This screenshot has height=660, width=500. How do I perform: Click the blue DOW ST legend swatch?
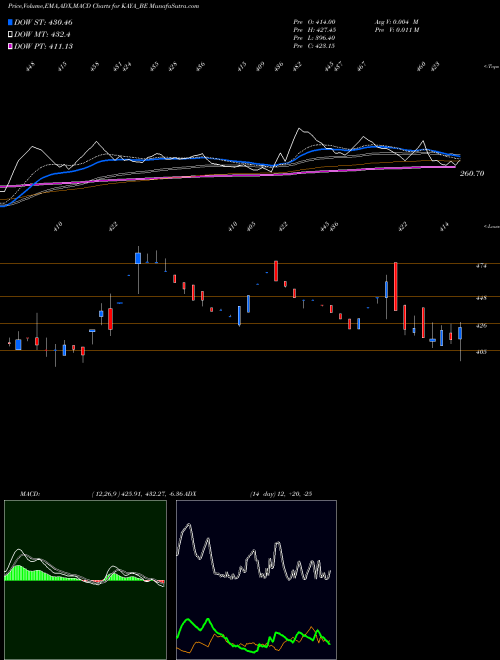[x=11, y=22]
